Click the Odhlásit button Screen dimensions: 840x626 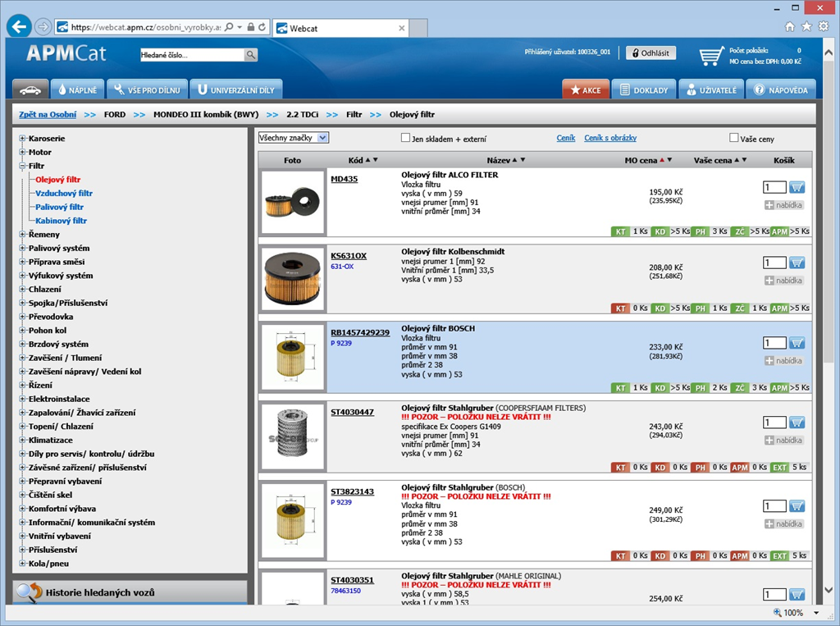coord(651,53)
